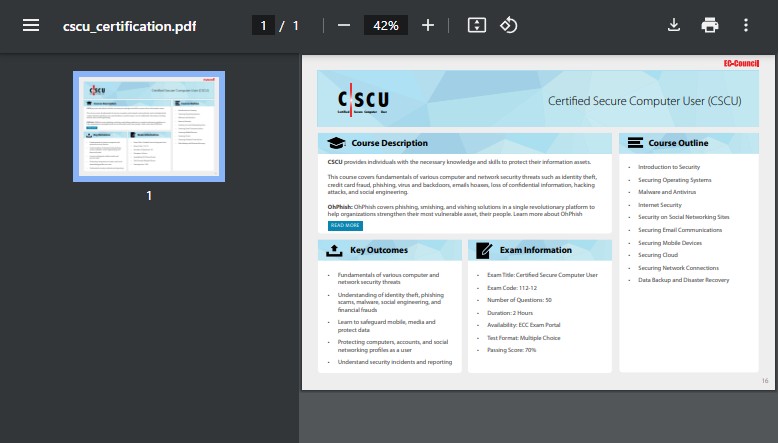Screen dimensions: 779x443
Task: Click the Course Description heading
Action: pos(390,143)
